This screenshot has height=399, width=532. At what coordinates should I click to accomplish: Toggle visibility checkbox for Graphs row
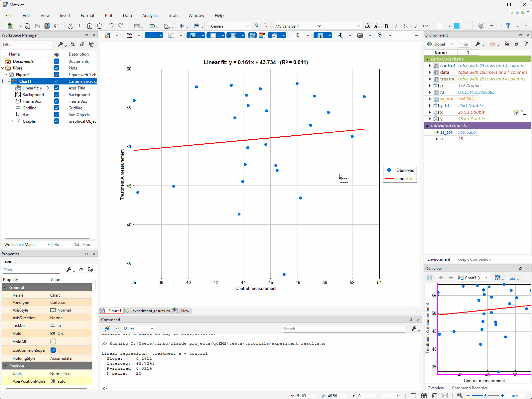pyautogui.click(x=57, y=121)
